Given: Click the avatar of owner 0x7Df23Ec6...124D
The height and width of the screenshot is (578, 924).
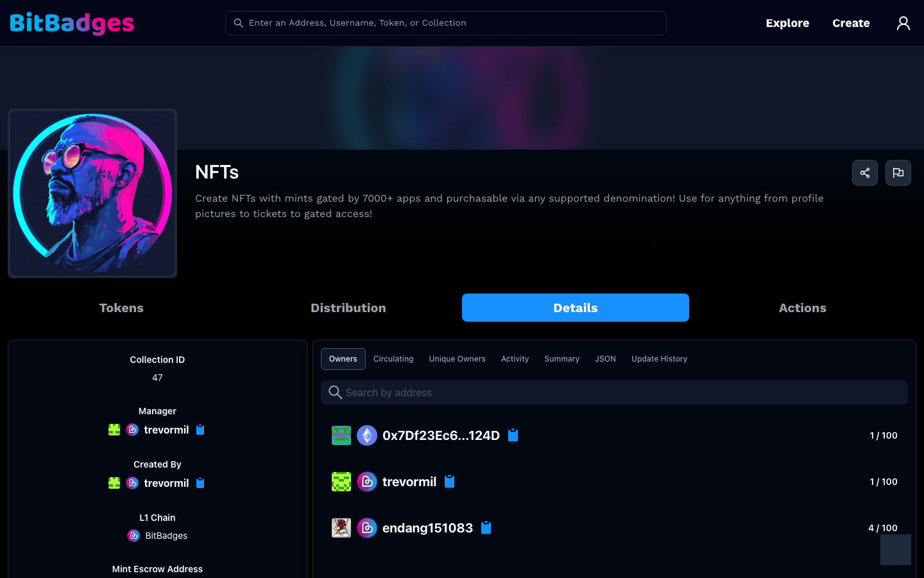Looking at the screenshot, I should point(341,435).
